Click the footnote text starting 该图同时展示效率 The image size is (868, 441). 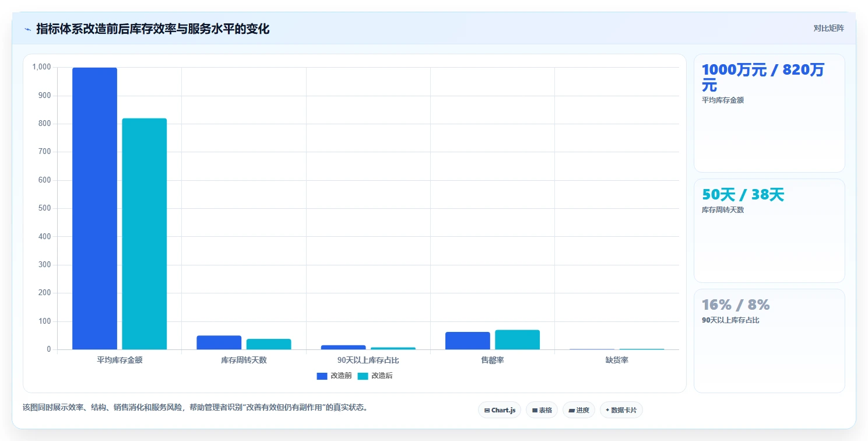click(x=195, y=407)
